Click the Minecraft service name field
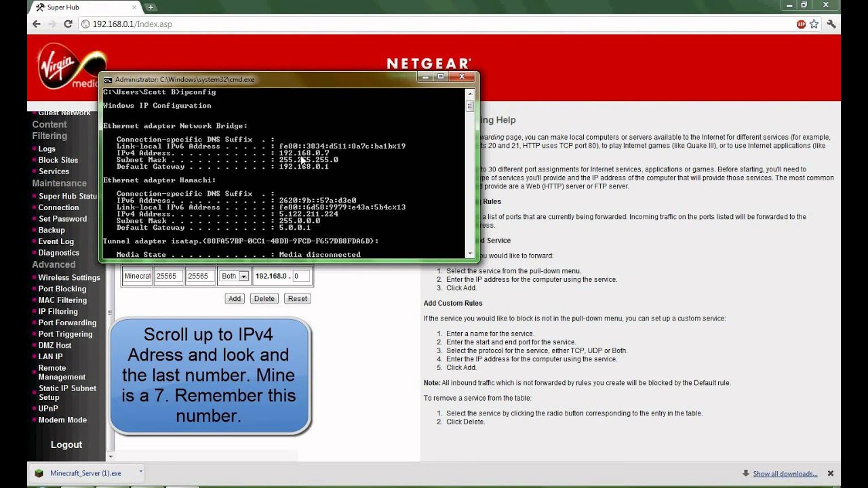The height and width of the screenshot is (488, 868). 138,276
